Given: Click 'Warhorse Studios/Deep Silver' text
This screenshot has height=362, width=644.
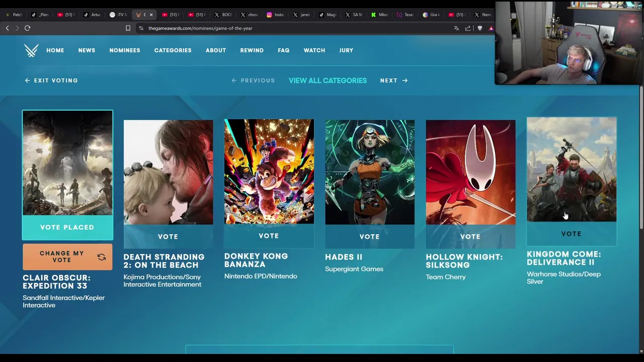Looking at the screenshot, I should (x=563, y=278).
